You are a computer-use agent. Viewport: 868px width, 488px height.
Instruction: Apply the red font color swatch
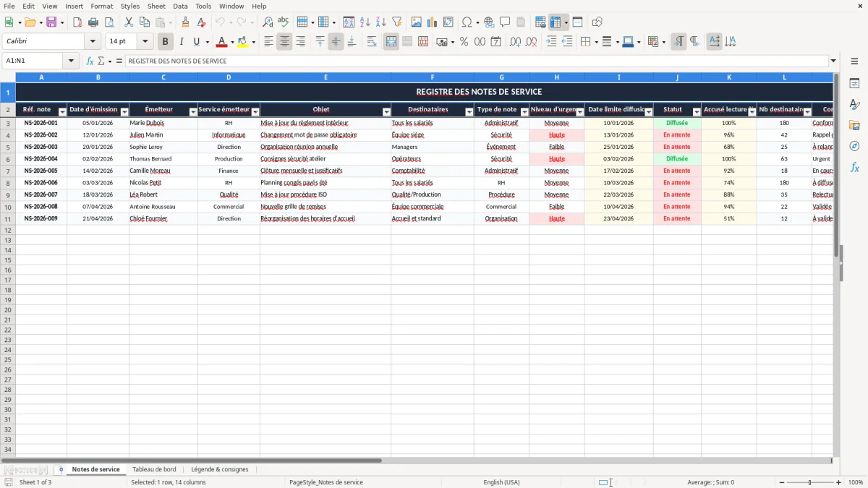pyautogui.click(x=221, y=42)
